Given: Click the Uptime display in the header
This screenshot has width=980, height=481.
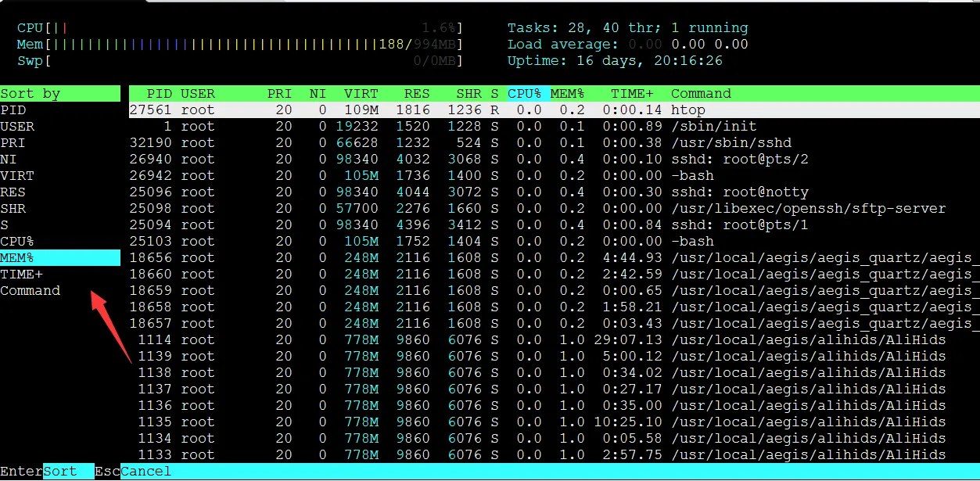Looking at the screenshot, I should coord(618,60).
